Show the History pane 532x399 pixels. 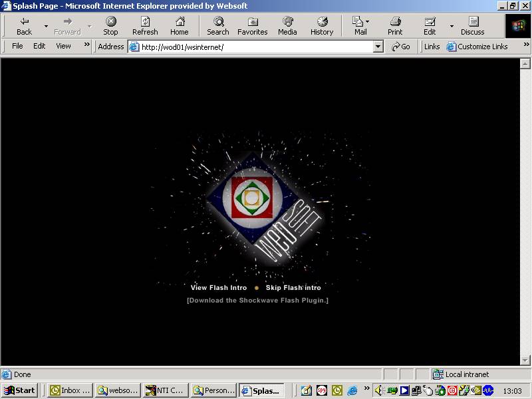click(x=322, y=26)
